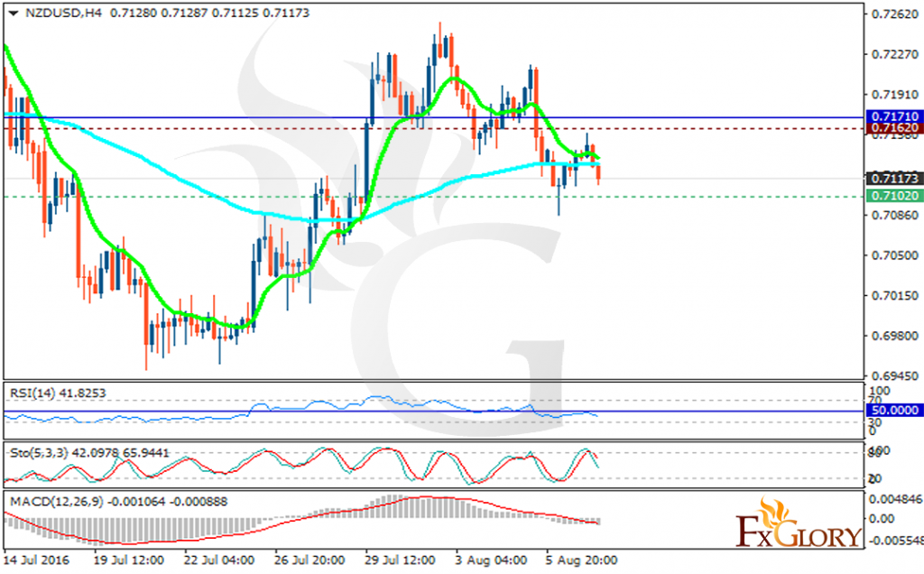Select the Sto(5,3,3) indicator label
924x574 pixels.
89,453
